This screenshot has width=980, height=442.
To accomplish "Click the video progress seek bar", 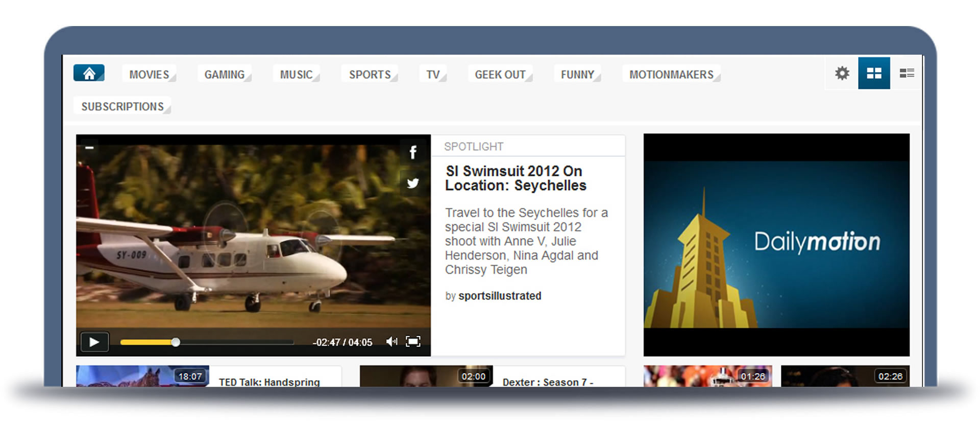I will 207,342.
